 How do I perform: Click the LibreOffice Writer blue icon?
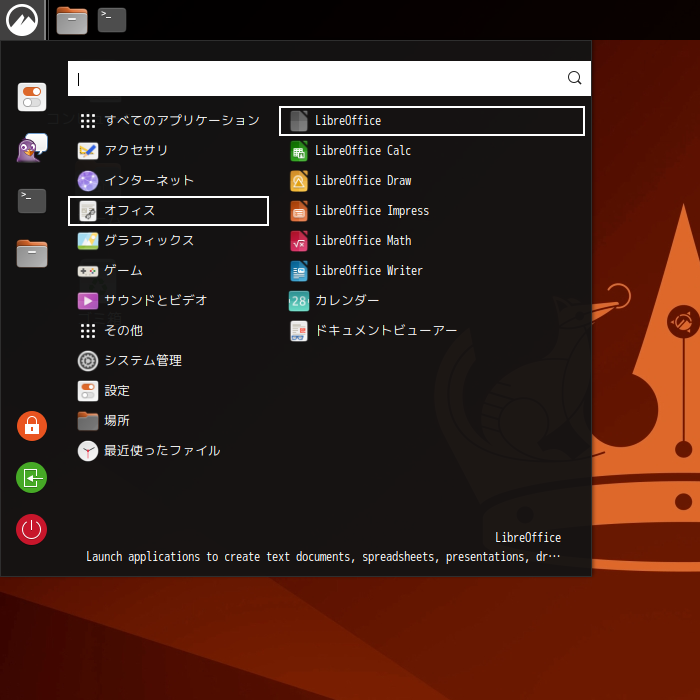pos(299,271)
